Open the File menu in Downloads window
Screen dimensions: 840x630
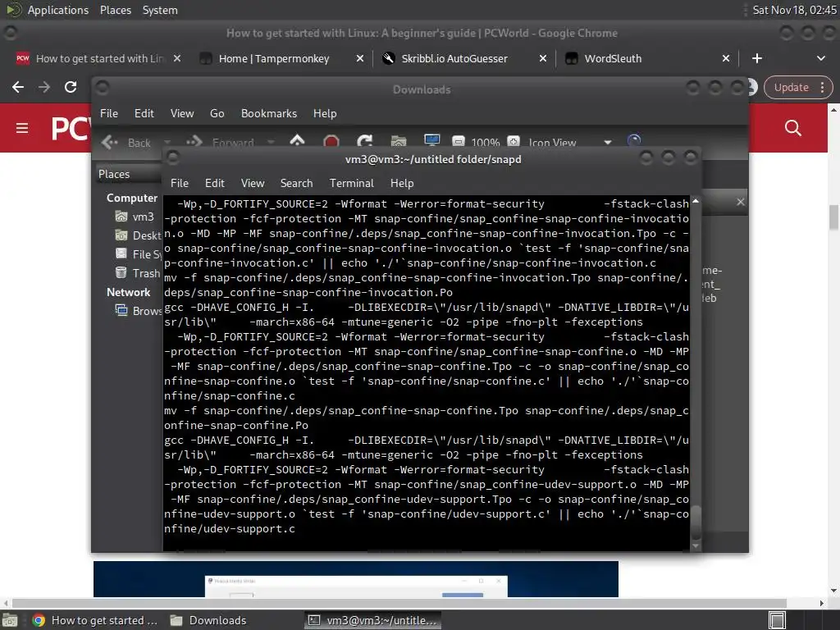tap(109, 113)
